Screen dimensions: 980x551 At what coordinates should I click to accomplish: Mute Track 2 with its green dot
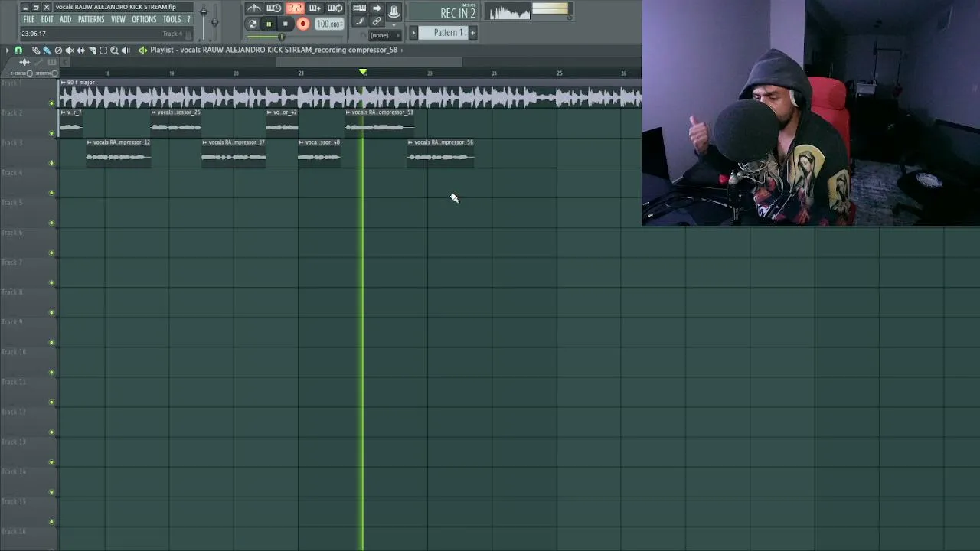click(x=51, y=133)
